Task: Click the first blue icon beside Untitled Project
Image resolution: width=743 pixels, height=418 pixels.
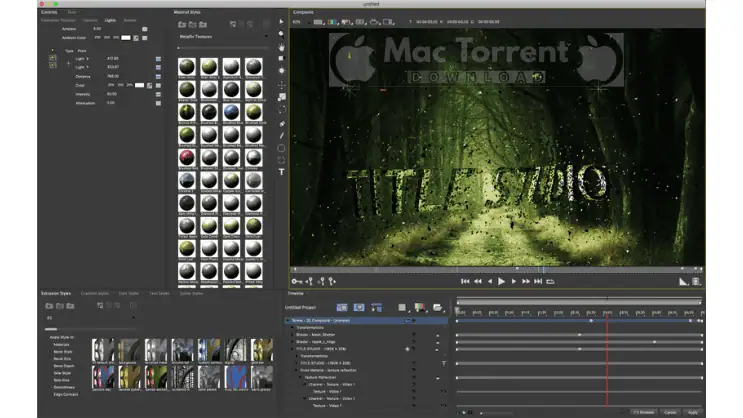Action: (x=342, y=308)
